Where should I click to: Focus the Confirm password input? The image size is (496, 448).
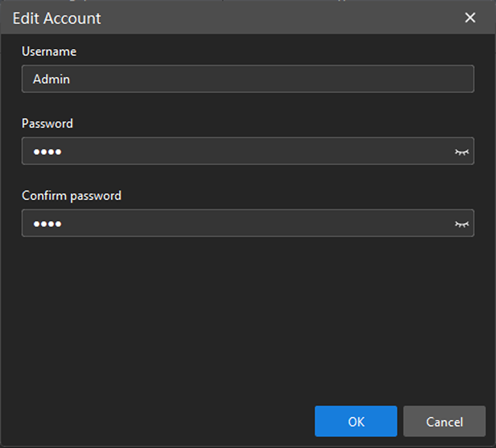point(206,223)
